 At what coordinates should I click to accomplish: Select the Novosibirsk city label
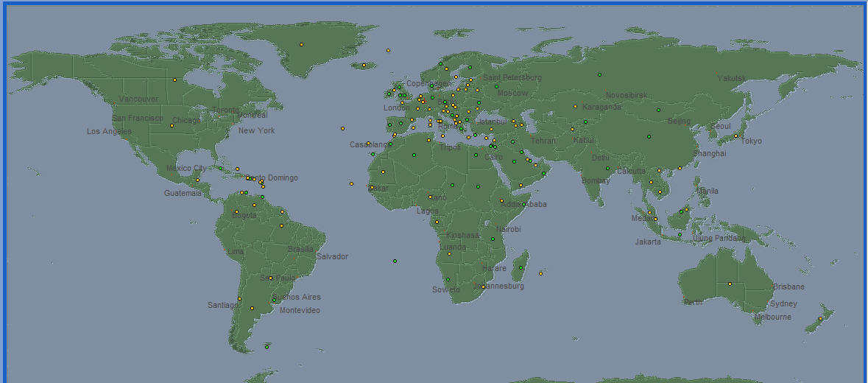coord(627,95)
